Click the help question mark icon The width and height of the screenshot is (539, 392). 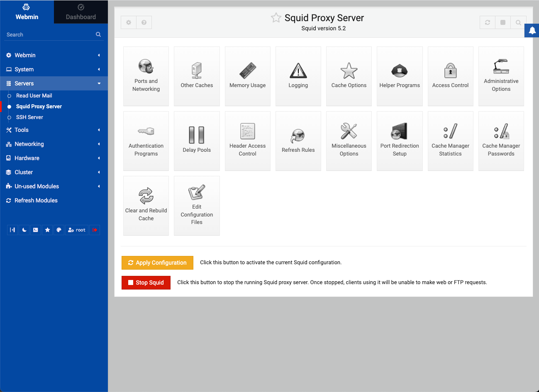coord(144,22)
